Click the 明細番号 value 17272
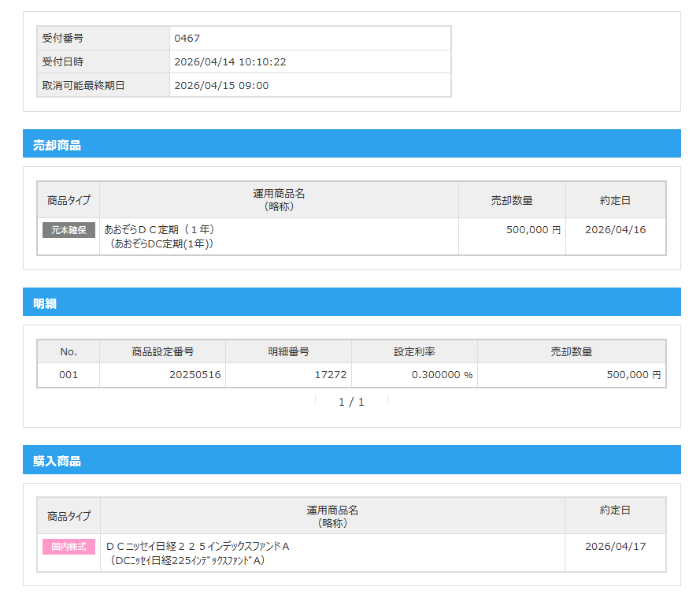The image size is (700, 594). tap(331, 375)
